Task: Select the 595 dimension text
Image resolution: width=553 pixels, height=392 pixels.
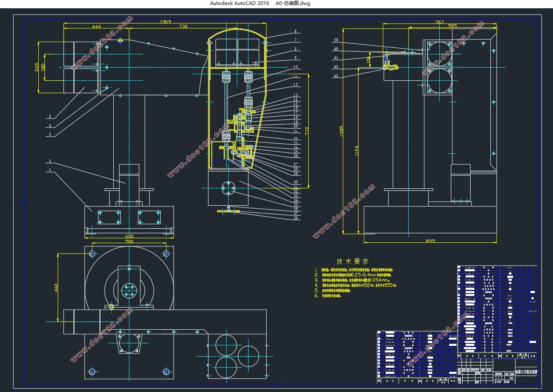Action: click(x=452, y=26)
